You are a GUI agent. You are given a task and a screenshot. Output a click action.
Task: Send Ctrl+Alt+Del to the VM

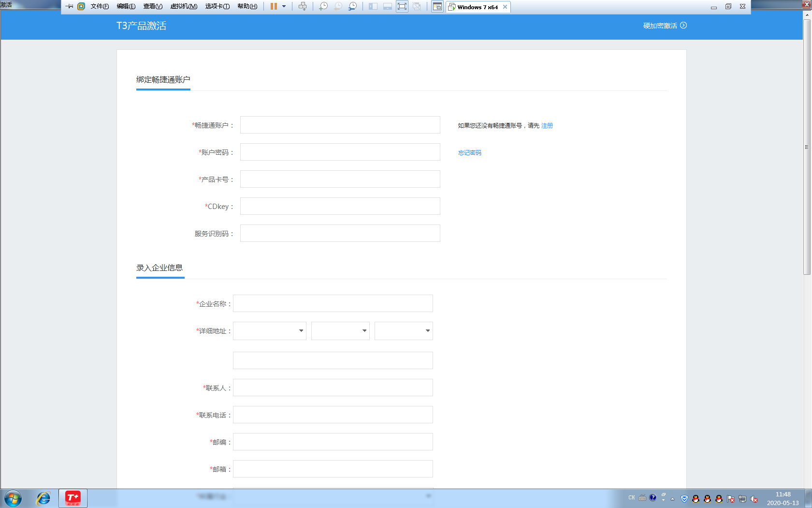tap(303, 6)
